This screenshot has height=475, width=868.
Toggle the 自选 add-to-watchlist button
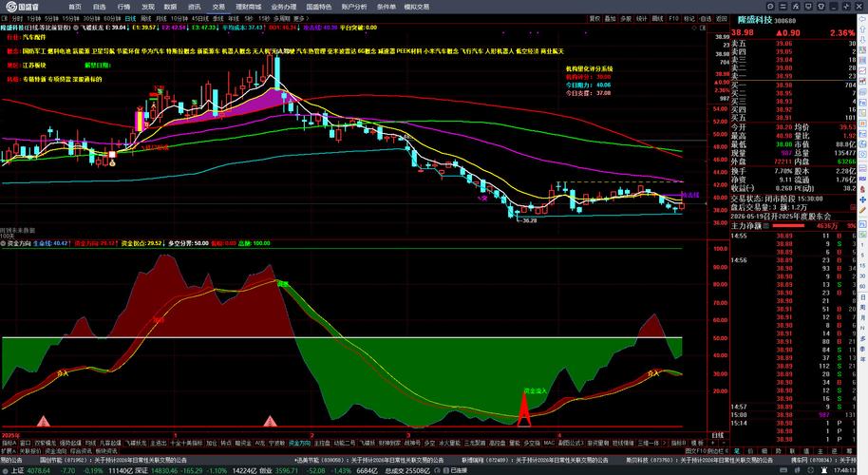[x=706, y=18]
